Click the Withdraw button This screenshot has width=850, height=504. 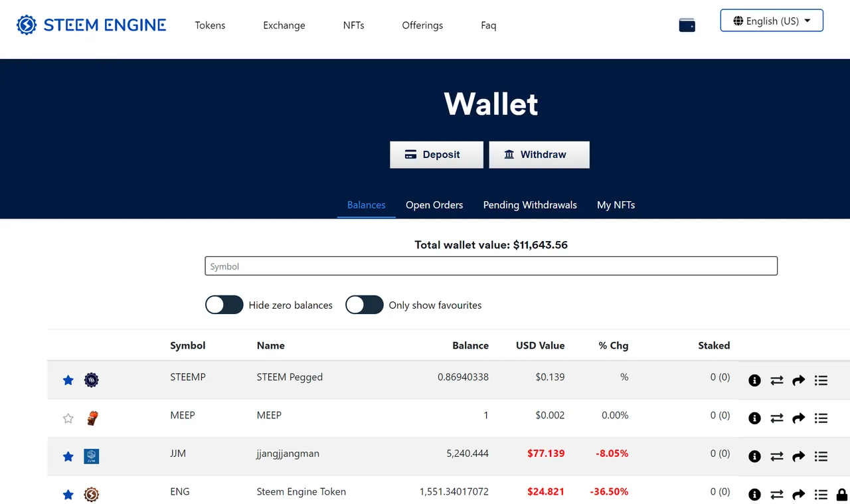[x=539, y=155]
